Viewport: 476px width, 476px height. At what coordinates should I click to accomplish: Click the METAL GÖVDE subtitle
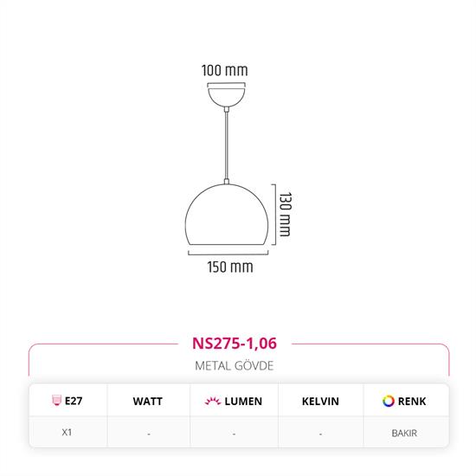[235, 366]
